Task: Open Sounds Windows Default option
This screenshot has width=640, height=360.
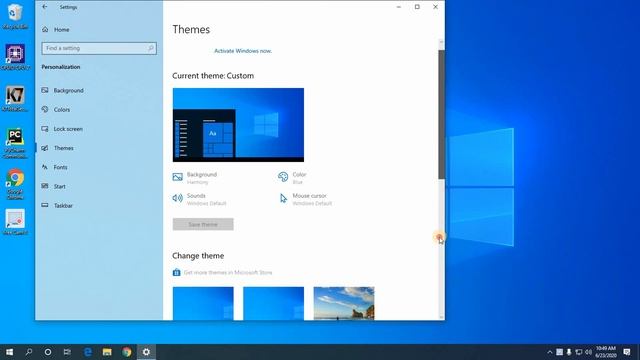Action: tap(199, 199)
